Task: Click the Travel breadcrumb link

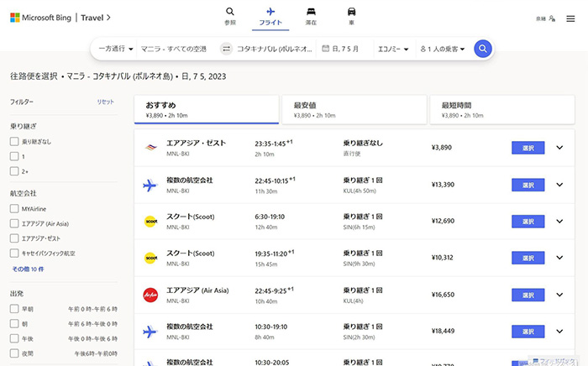Action: pyautogui.click(x=96, y=18)
